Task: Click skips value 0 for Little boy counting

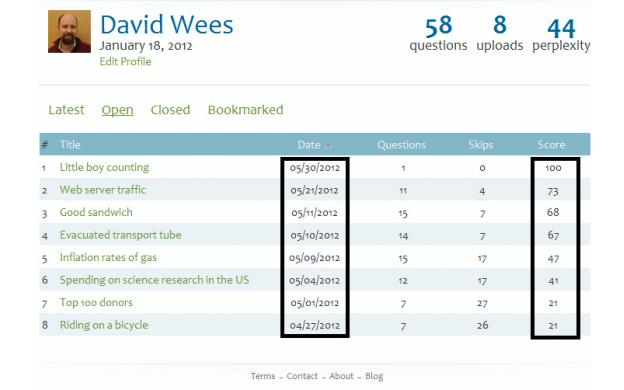Action: [x=482, y=168]
